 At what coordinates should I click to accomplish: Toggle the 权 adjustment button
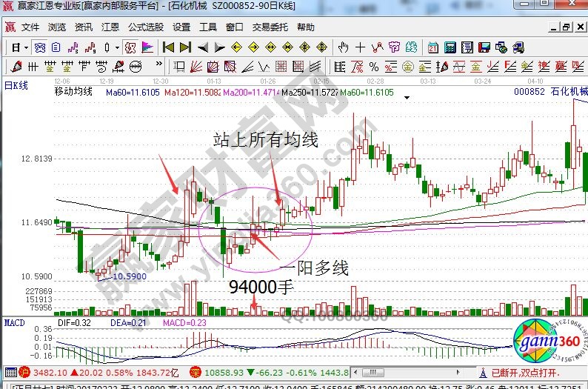click(x=130, y=47)
